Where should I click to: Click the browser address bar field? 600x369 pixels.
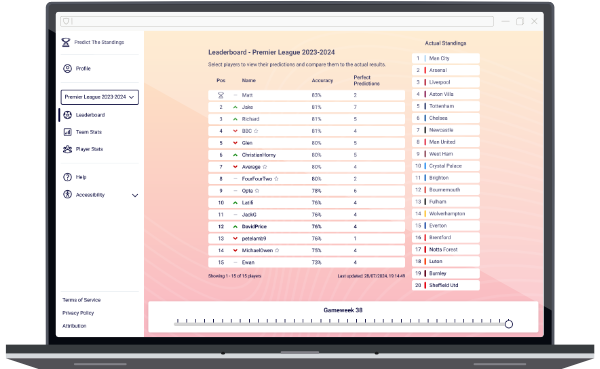click(x=277, y=21)
